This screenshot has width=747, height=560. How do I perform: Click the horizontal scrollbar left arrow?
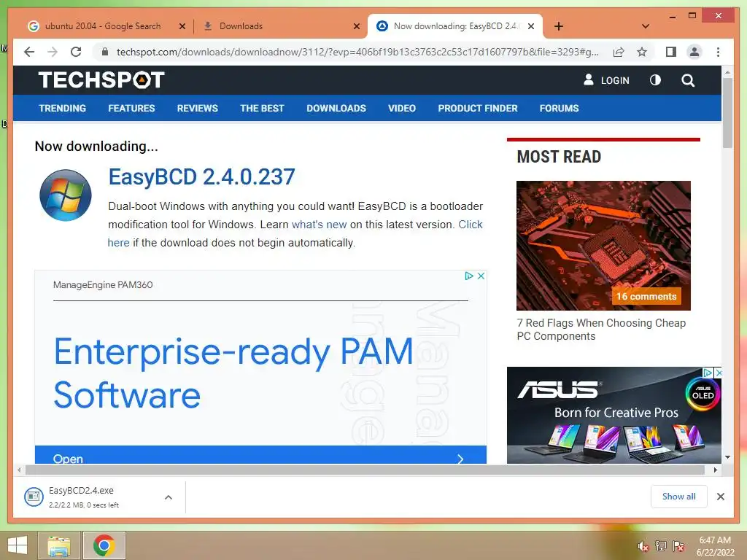(19, 470)
